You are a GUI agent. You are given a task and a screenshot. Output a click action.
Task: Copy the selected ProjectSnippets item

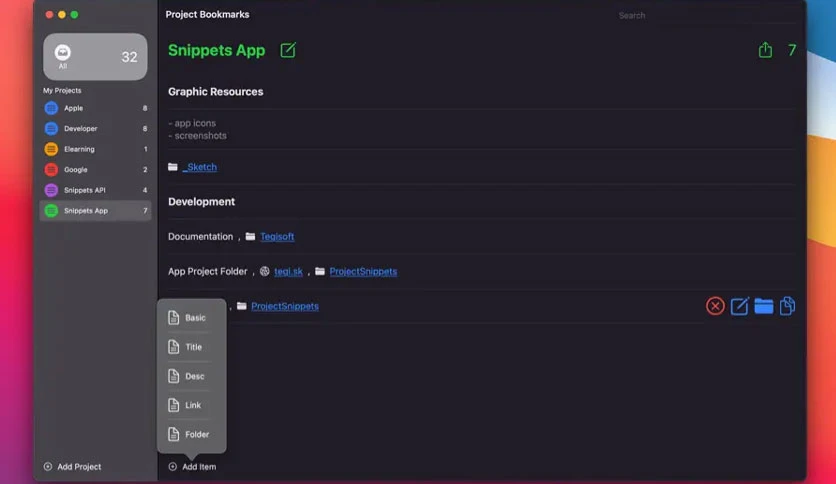[x=787, y=306]
